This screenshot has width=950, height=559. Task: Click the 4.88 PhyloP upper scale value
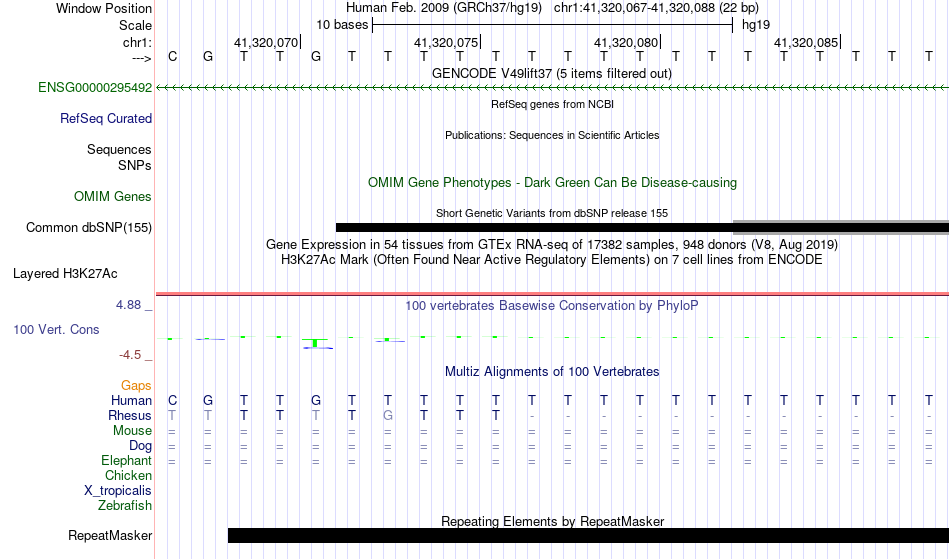pyautogui.click(x=128, y=305)
